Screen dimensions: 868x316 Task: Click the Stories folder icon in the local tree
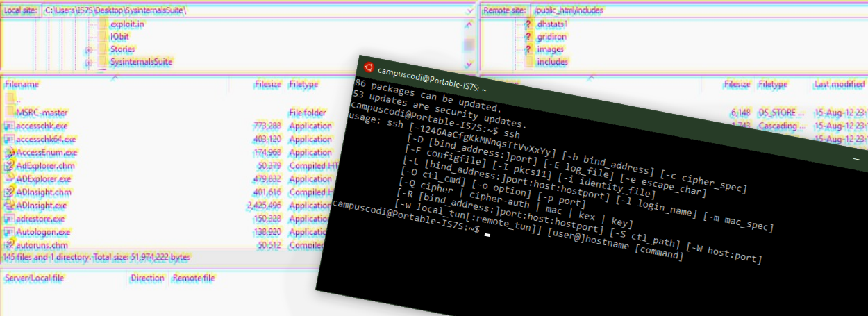(103, 49)
